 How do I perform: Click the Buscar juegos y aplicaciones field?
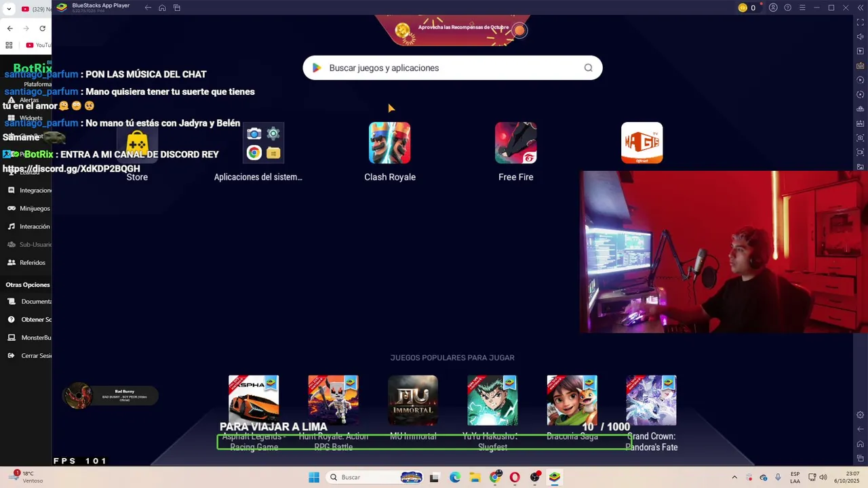(x=452, y=68)
